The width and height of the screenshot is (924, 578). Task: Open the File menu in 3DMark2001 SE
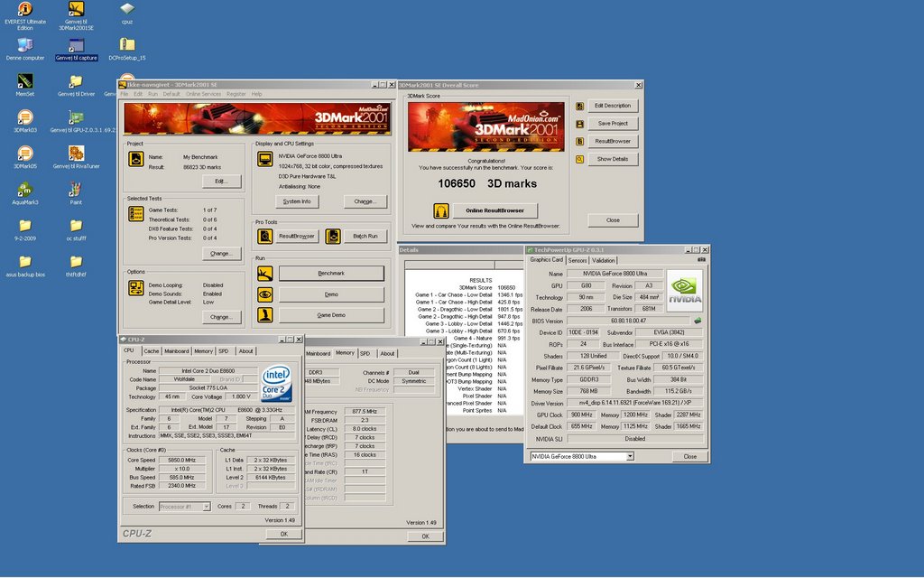(125, 94)
